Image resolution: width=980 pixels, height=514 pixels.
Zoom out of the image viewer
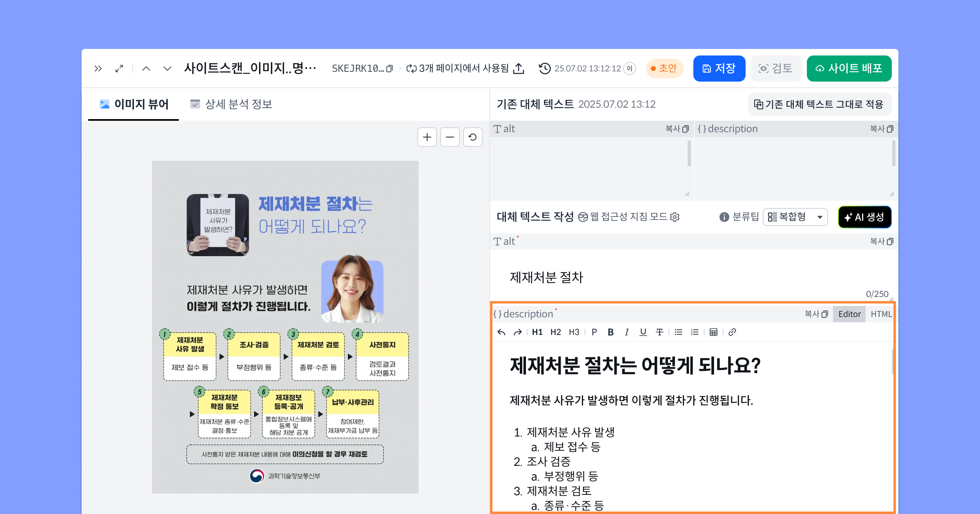tap(450, 137)
